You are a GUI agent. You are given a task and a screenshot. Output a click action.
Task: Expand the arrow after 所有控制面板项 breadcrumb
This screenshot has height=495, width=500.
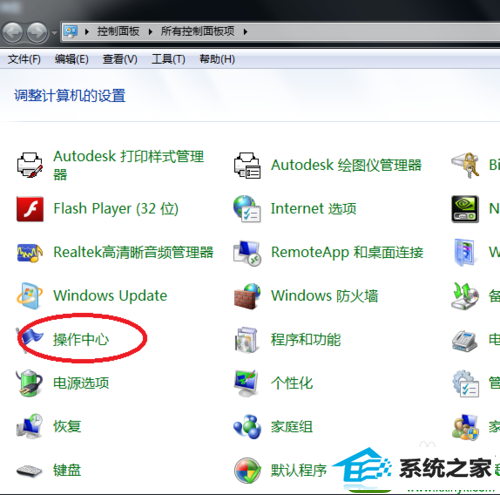pos(246,32)
